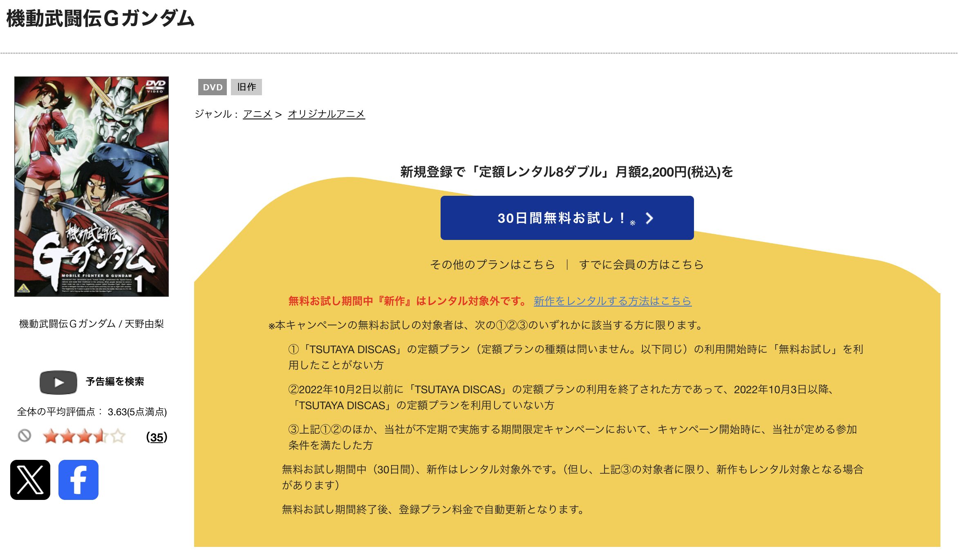Click 無料お試し期間中（30日間） paragraph
This screenshot has height=560, width=958.
coord(573,477)
